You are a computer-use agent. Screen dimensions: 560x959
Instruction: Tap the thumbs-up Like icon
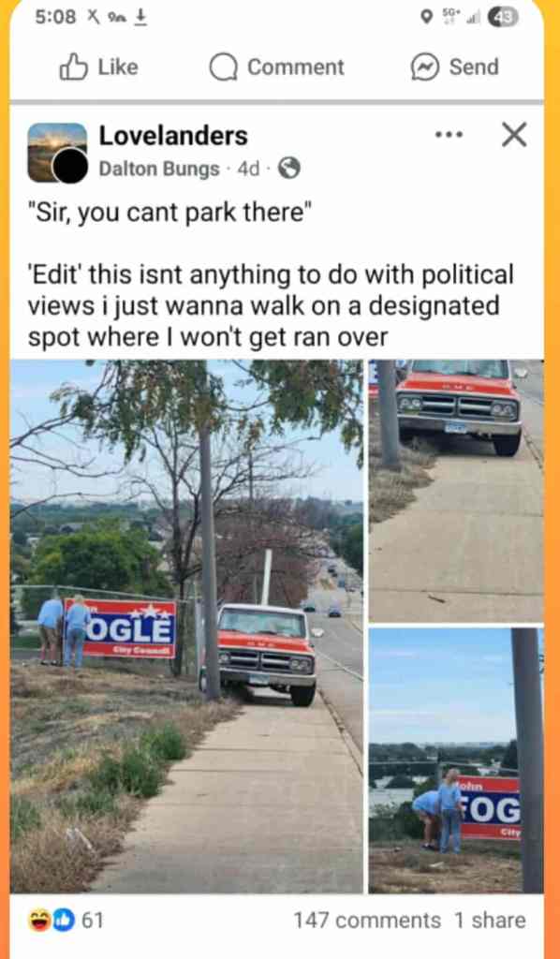coord(72,67)
